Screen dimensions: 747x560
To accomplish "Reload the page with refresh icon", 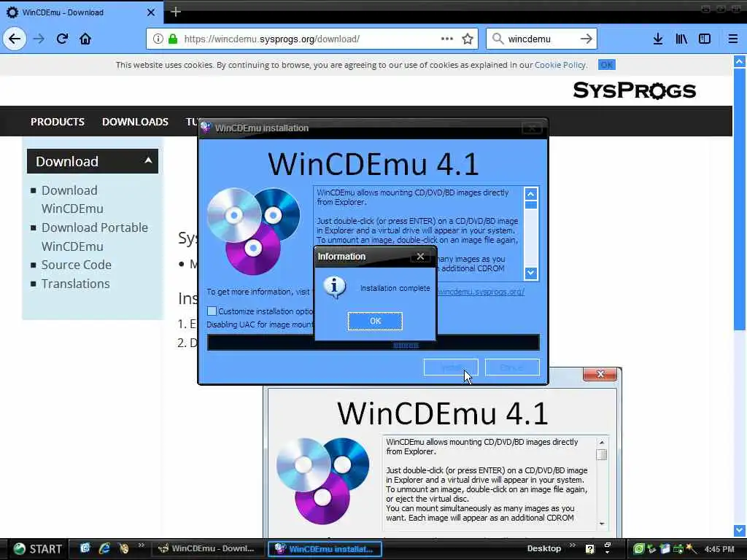I will 62,39.
